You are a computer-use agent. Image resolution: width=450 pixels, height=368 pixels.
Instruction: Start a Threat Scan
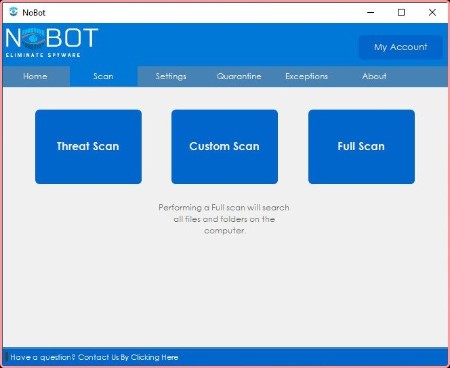88,147
